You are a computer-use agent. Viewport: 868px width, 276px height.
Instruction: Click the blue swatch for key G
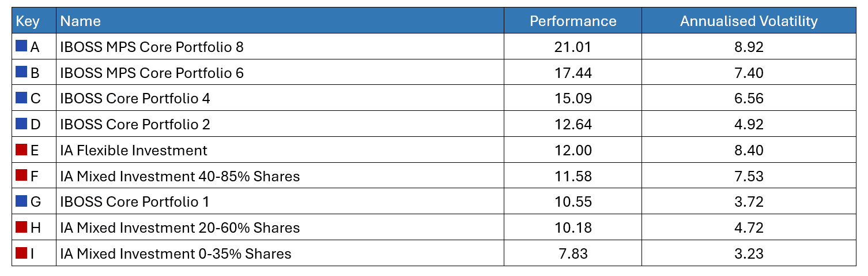pyautogui.click(x=21, y=201)
